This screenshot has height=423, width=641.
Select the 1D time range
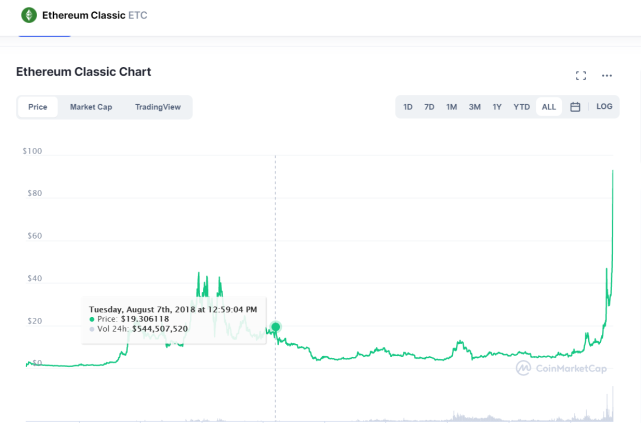coord(408,107)
